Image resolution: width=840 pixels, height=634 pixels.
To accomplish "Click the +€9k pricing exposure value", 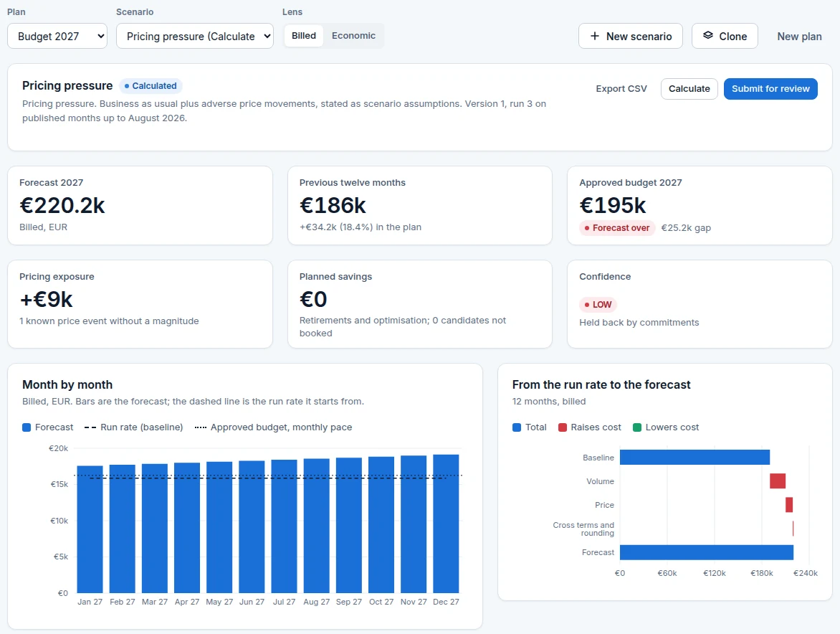I will tap(46, 299).
